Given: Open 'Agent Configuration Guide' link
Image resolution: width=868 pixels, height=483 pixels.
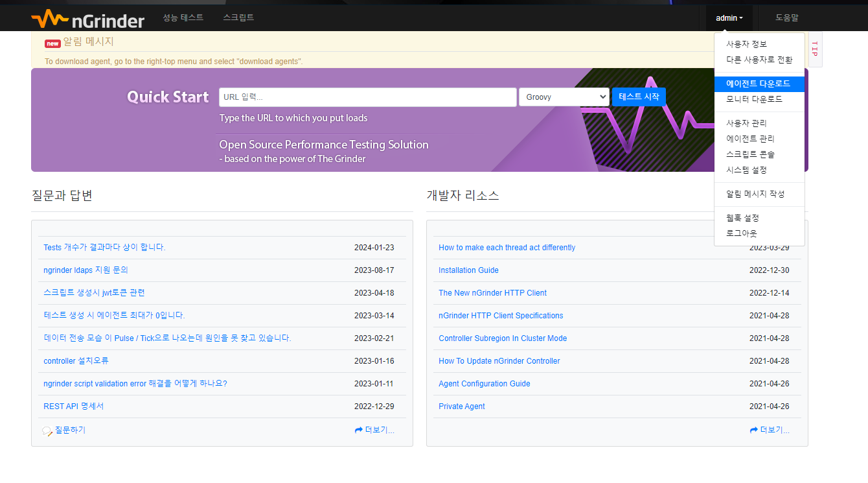Looking at the screenshot, I should (x=484, y=384).
